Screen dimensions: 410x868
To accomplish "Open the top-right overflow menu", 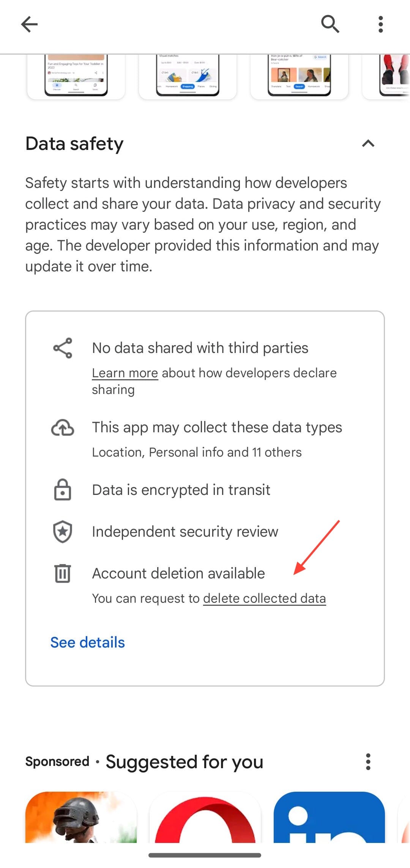I will point(380,24).
